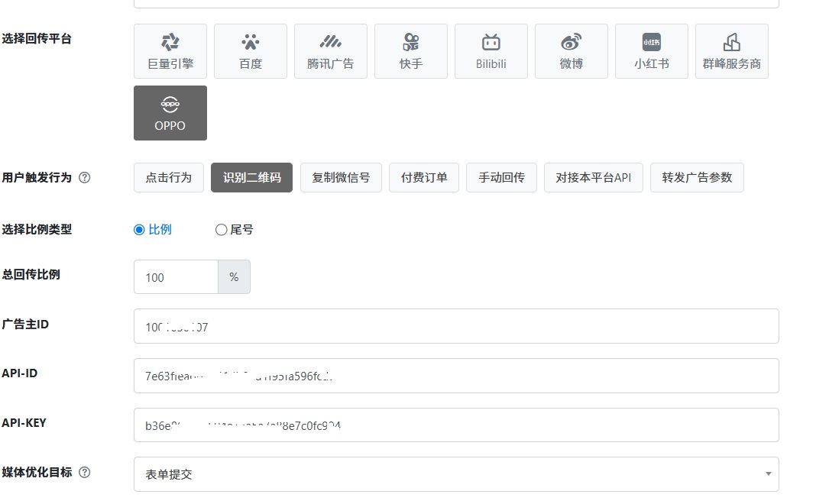Image resolution: width=816 pixels, height=504 pixels.
Task: Select the 比例 radio option
Action: [x=139, y=230]
